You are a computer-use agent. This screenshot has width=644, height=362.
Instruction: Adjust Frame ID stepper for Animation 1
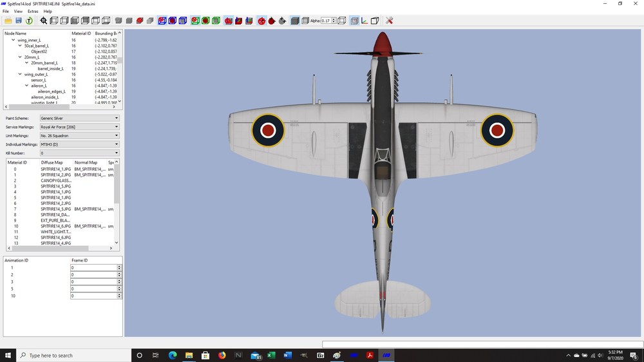click(x=119, y=267)
